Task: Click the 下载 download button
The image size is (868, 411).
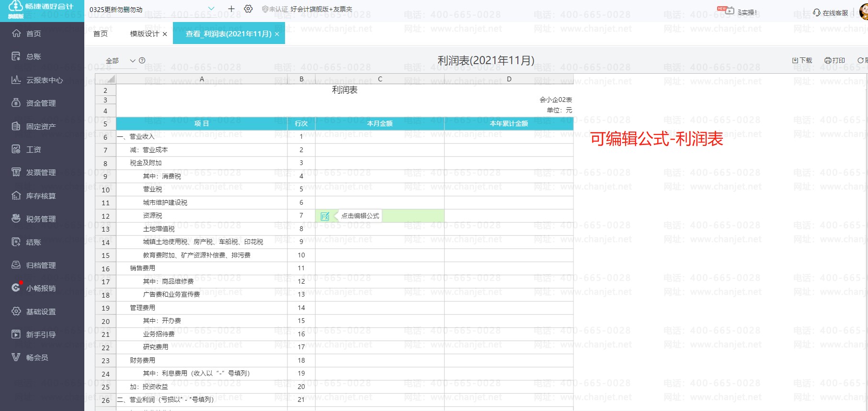Action: (802, 60)
